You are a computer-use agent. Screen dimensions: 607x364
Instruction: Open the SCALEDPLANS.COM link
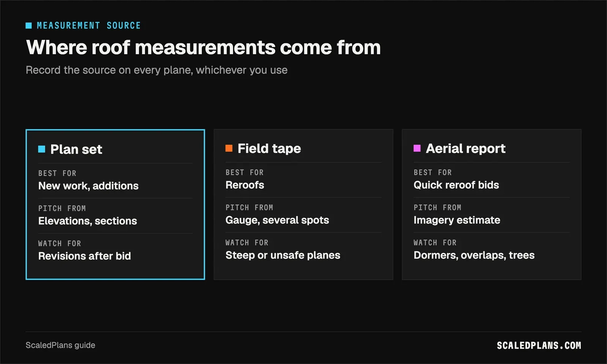pyautogui.click(x=539, y=346)
